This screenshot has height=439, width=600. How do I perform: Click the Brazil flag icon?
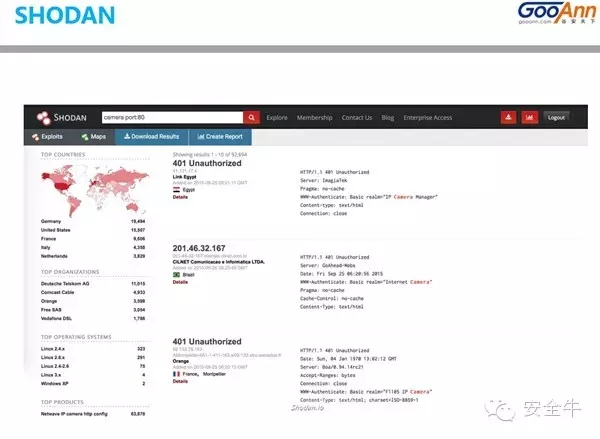(176, 274)
